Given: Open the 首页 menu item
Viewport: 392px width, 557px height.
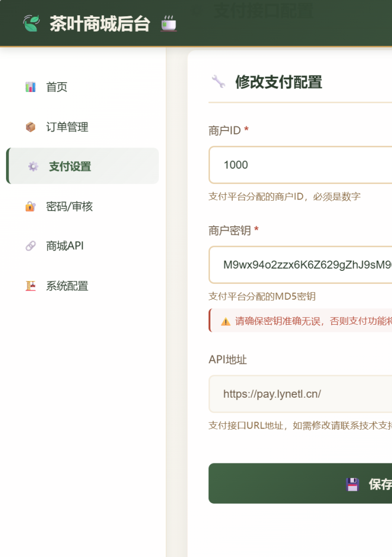Looking at the screenshot, I should click(83, 86).
